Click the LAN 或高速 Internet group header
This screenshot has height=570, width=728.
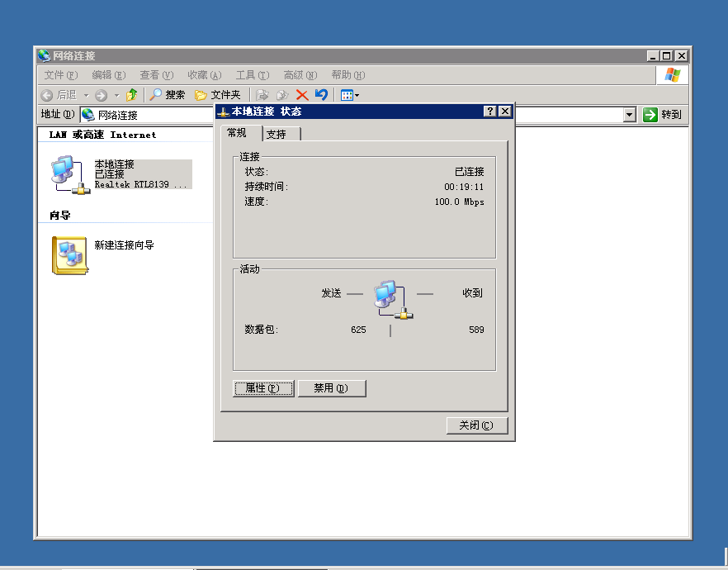[x=102, y=135]
